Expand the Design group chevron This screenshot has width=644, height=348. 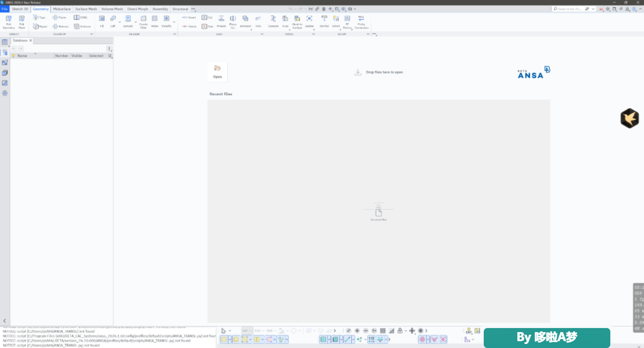coord(175,34)
